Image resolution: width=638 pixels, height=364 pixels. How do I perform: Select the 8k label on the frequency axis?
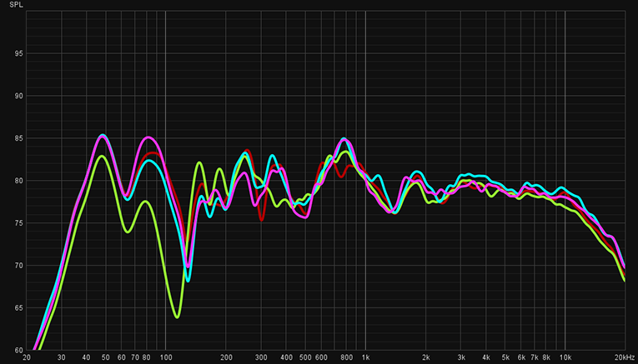546,357
